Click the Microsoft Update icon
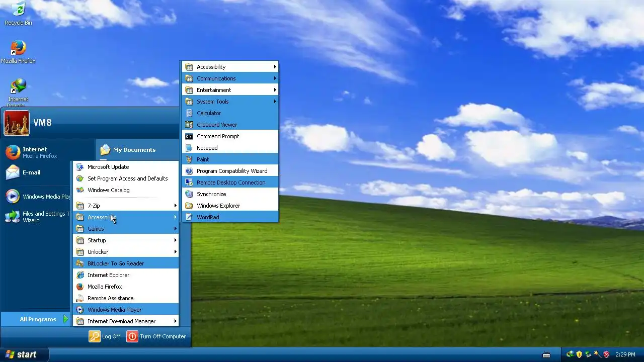 (x=79, y=167)
